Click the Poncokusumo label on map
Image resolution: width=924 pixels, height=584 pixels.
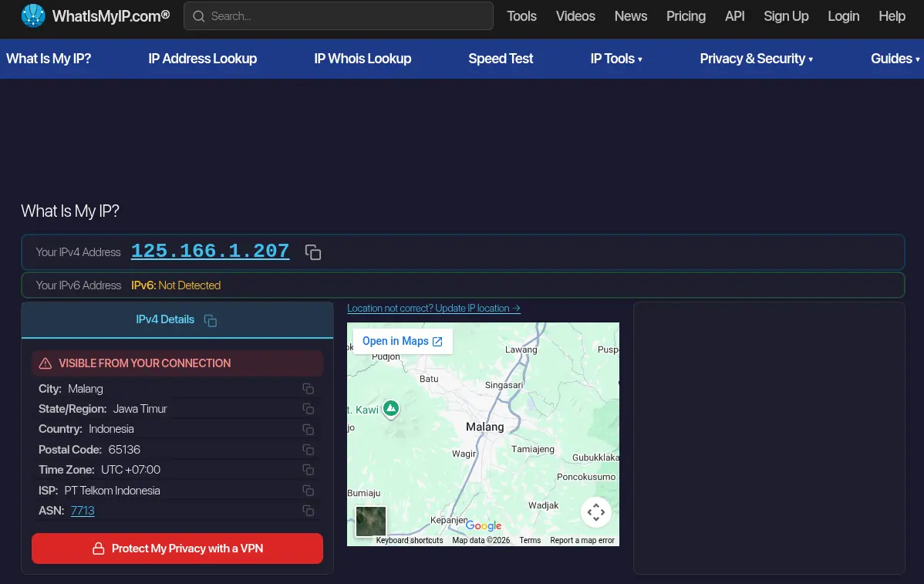[x=585, y=477]
